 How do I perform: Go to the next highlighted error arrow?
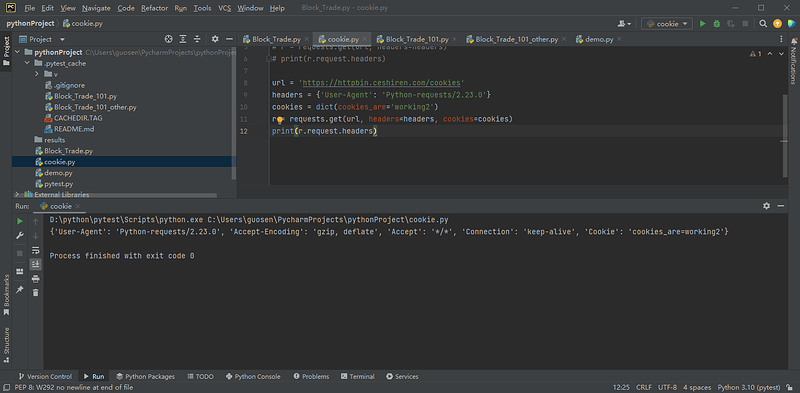click(x=781, y=54)
